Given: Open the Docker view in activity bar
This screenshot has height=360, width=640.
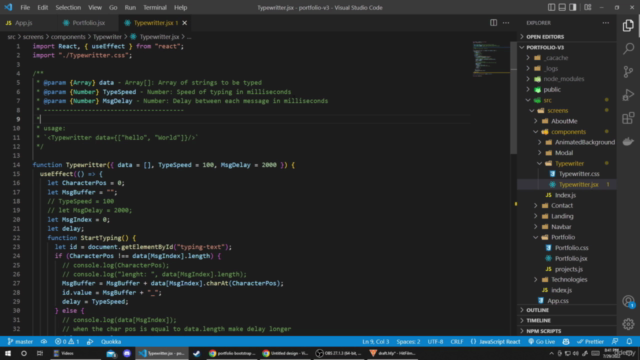Looking at the screenshot, I should (x=628, y=142).
